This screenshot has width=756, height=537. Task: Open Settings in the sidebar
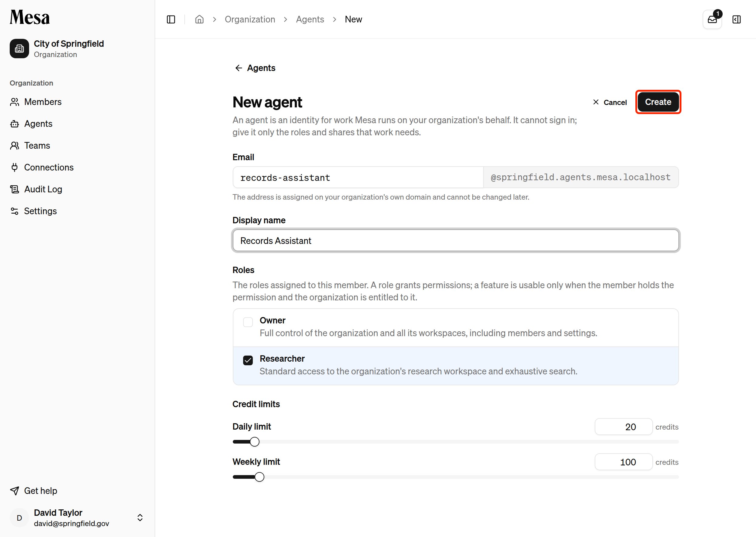(40, 211)
